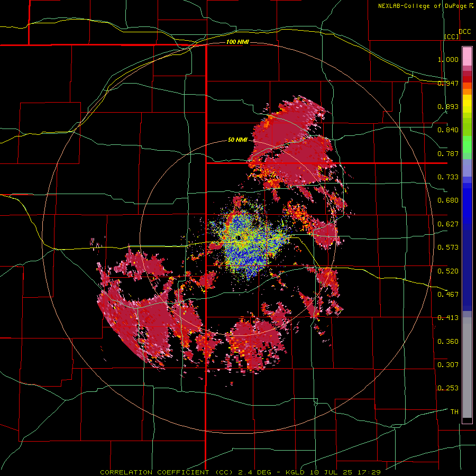Pick the bright green segment of the color bar
This screenshot has height=476, width=476.
pos(467,144)
